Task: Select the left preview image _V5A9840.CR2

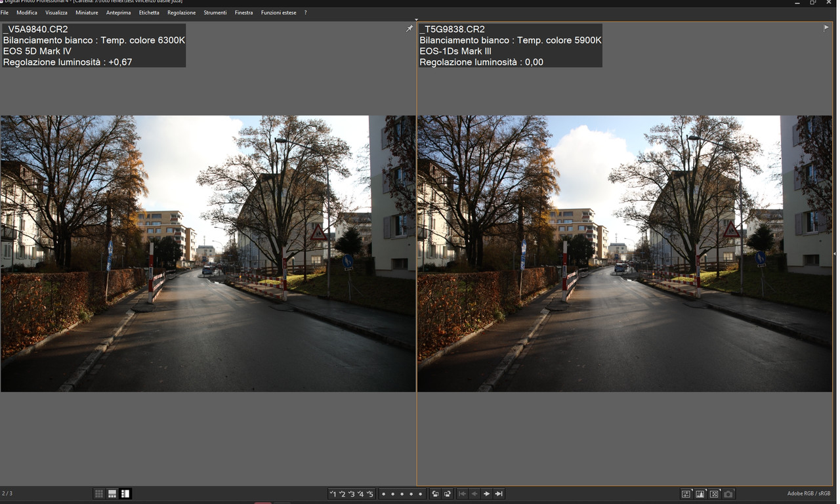Action: point(208,253)
